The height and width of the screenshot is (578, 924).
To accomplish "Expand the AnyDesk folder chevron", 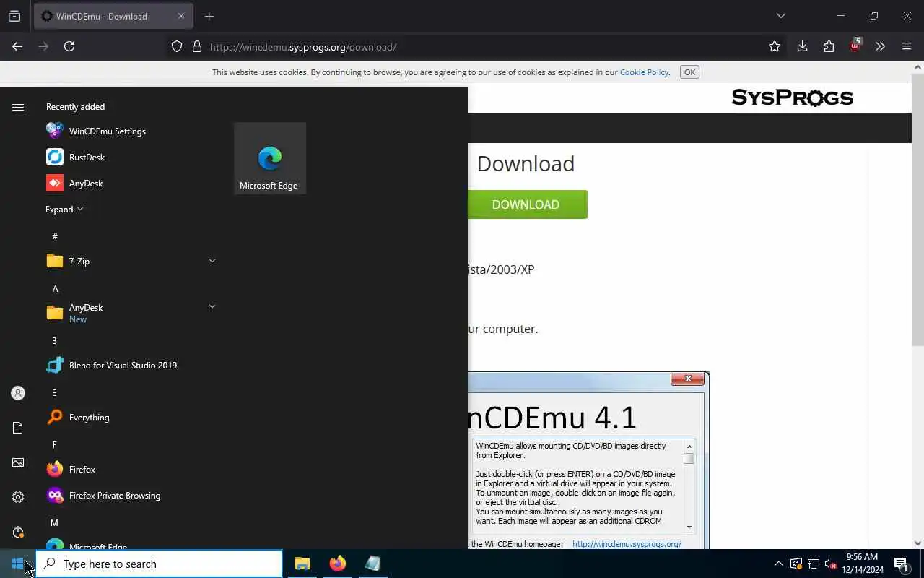I will (x=212, y=307).
